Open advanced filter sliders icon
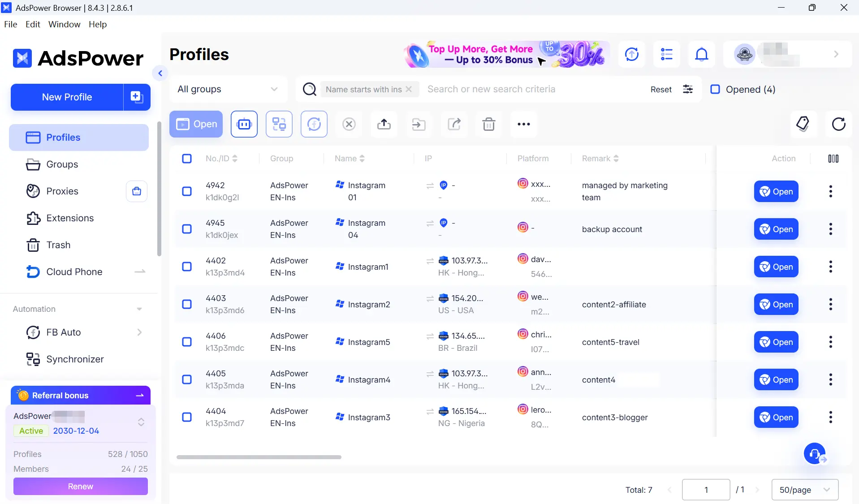This screenshot has width=859, height=504. pyautogui.click(x=688, y=89)
